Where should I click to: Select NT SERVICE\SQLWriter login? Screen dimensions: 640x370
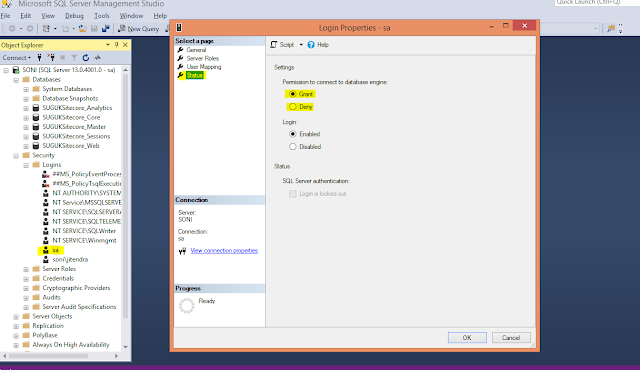[84, 231]
